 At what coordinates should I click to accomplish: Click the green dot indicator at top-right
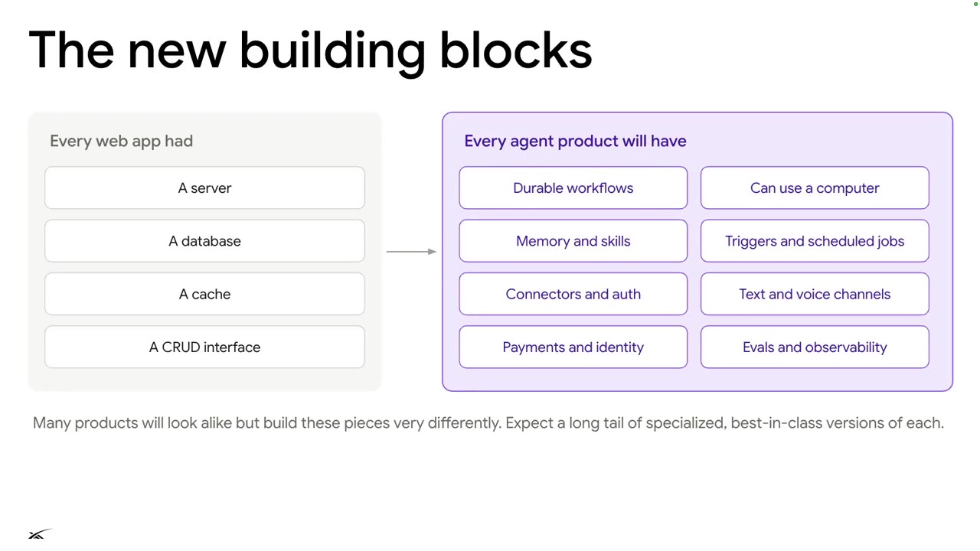click(975, 4)
